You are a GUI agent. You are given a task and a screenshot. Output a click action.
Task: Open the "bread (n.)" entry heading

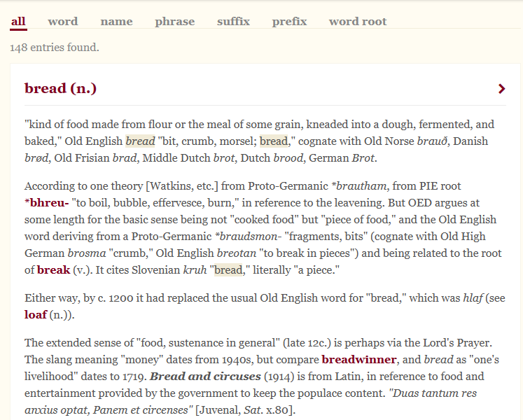pyautogui.click(x=60, y=88)
